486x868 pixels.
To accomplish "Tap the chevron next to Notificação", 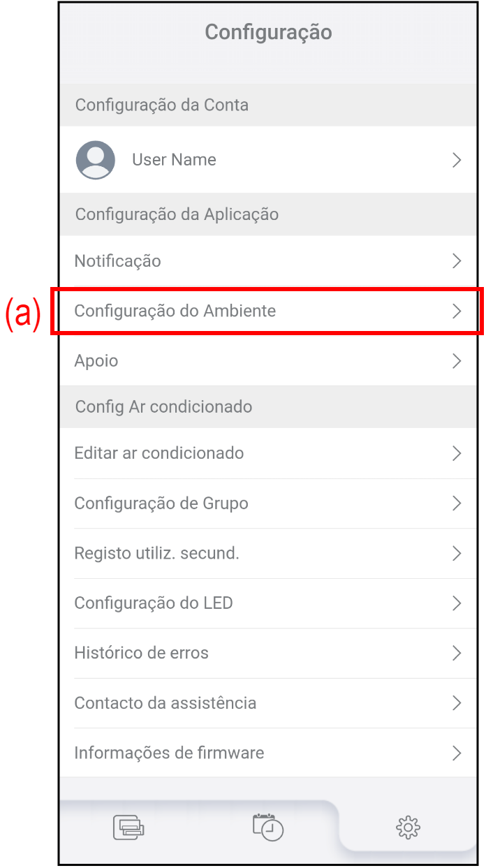I will click(457, 261).
